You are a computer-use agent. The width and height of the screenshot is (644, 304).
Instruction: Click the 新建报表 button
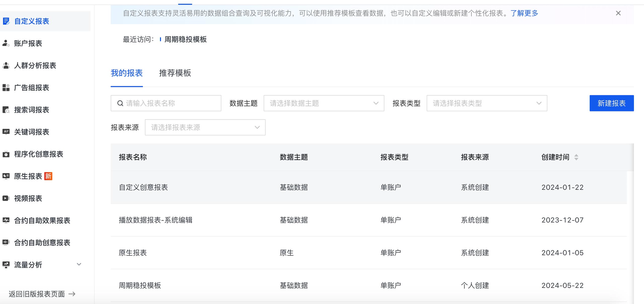tap(611, 103)
